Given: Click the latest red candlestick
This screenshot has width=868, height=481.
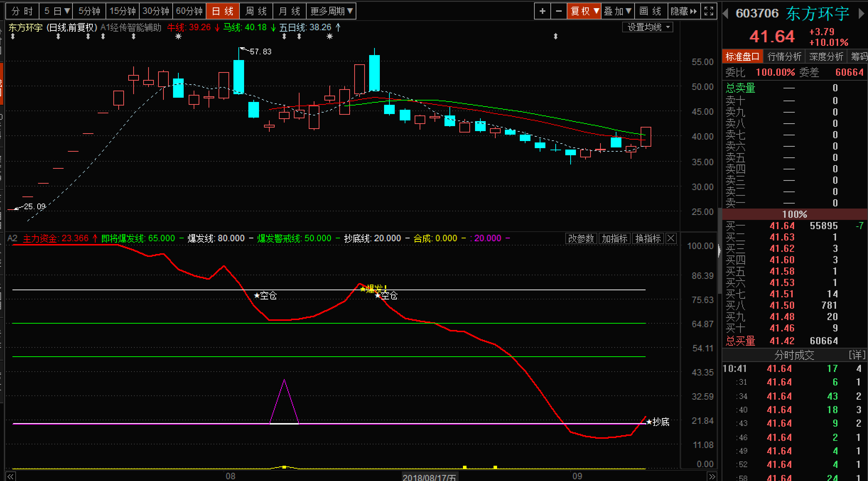Looking at the screenshot, I should pos(646,137).
